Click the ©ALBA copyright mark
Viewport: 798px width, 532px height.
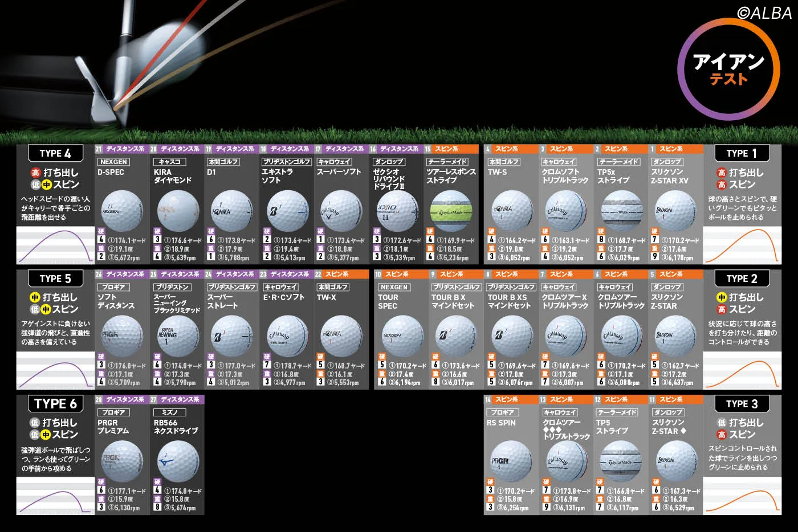[x=764, y=13]
